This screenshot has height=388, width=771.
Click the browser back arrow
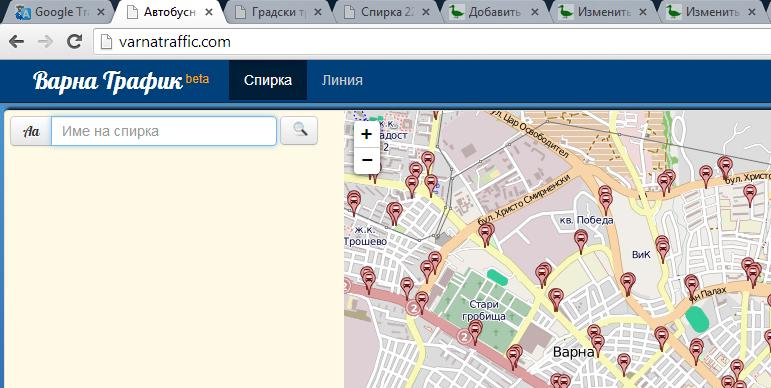point(17,42)
